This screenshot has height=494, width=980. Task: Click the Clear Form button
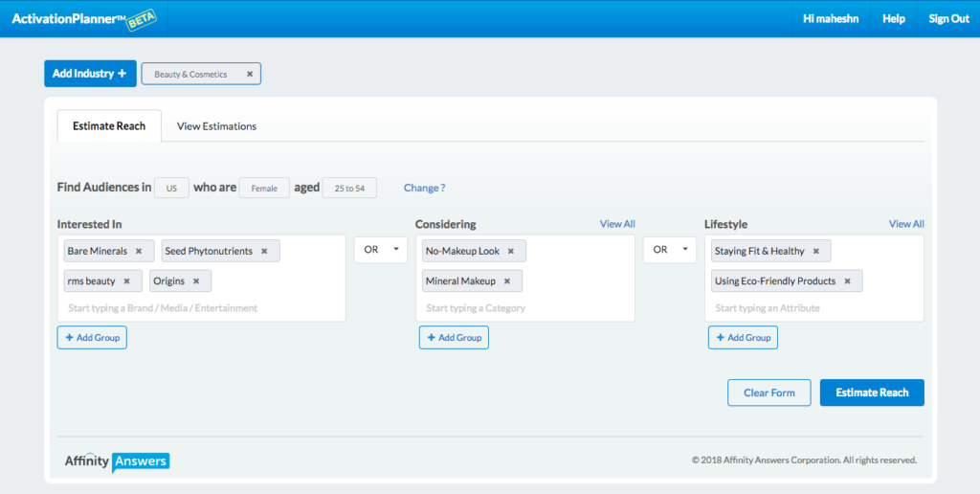[769, 393]
